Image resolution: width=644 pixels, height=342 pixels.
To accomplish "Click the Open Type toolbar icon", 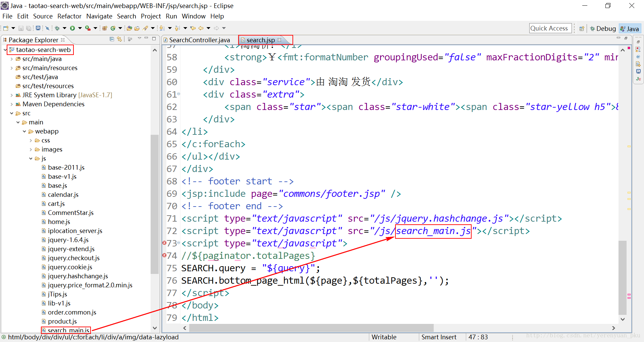I will (x=129, y=28).
